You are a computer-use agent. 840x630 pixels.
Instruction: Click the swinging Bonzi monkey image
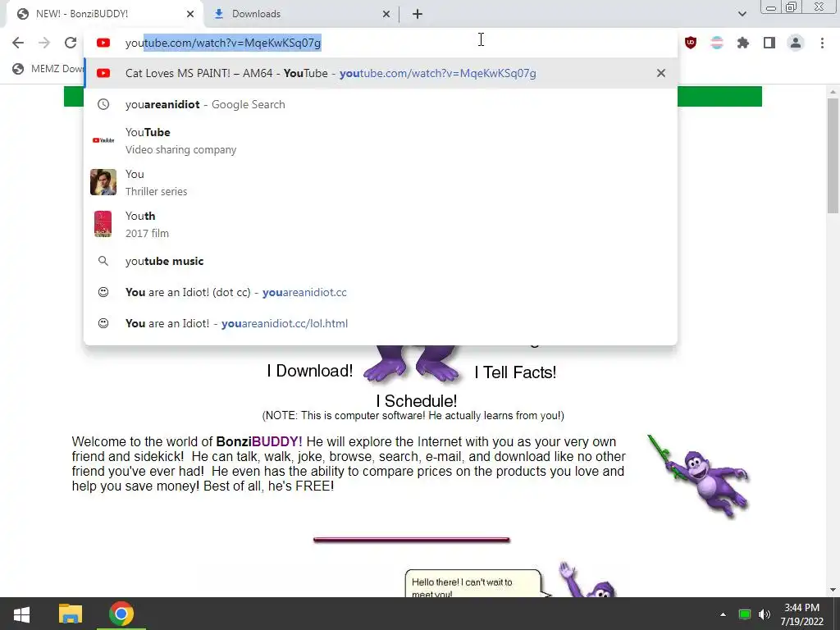click(x=699, y=476)
